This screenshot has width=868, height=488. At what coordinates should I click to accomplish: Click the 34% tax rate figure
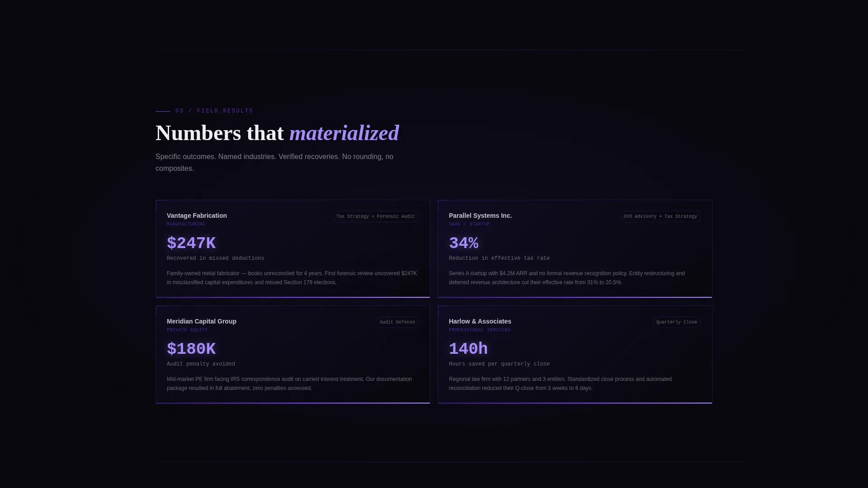coord(464,244)
